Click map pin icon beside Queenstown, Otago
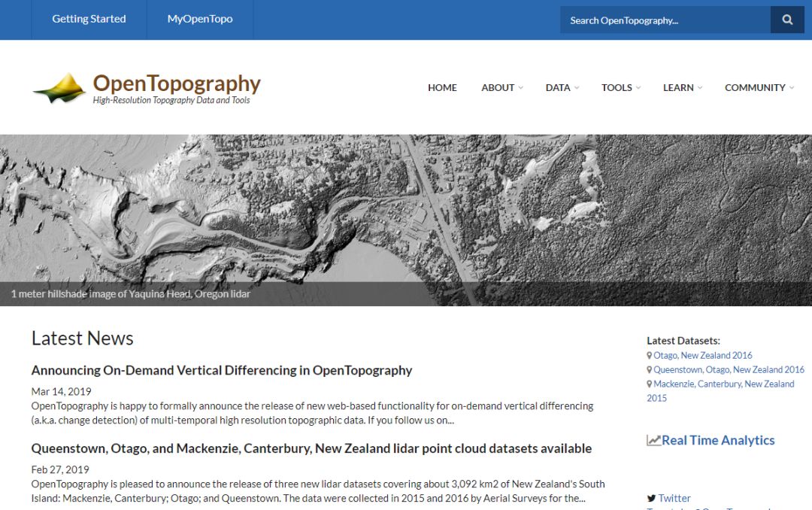Screen dimensions: 812x510 [x=650, y=369]
